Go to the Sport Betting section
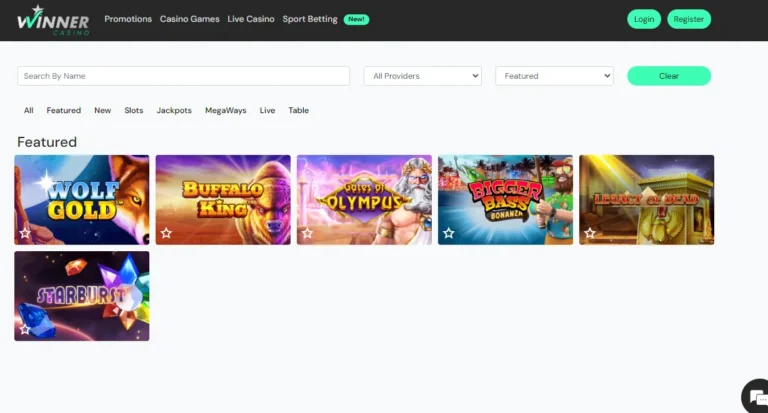This screenshot has height=413, width=768. 309,19
